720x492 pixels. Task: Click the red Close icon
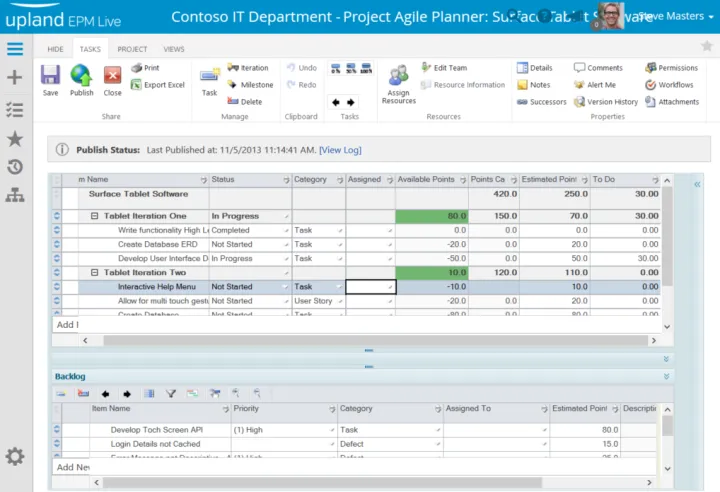click(x=112, y=75)
